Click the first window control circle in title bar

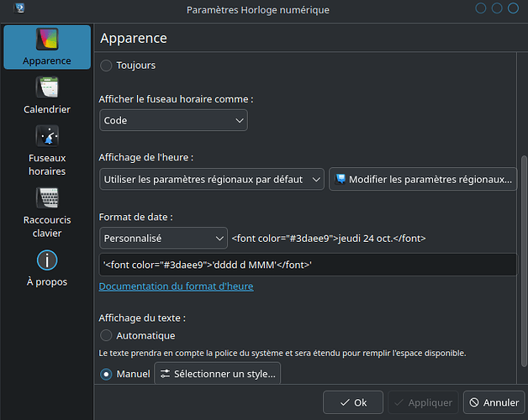click(x=481, y=8)
